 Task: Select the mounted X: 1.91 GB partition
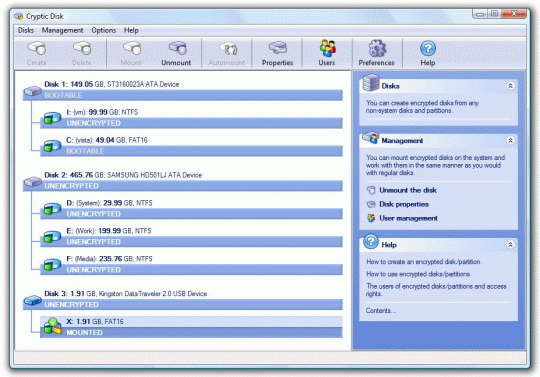[x=191, y=327]
